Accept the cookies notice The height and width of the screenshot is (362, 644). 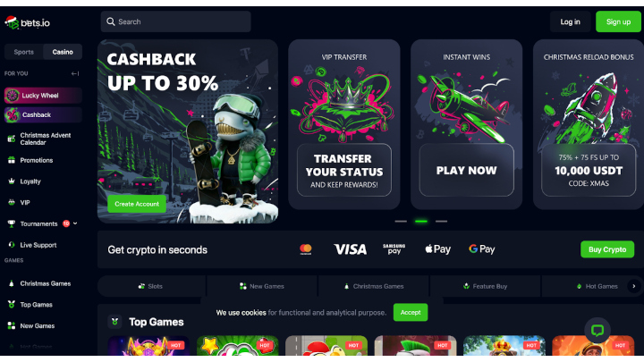411,312
